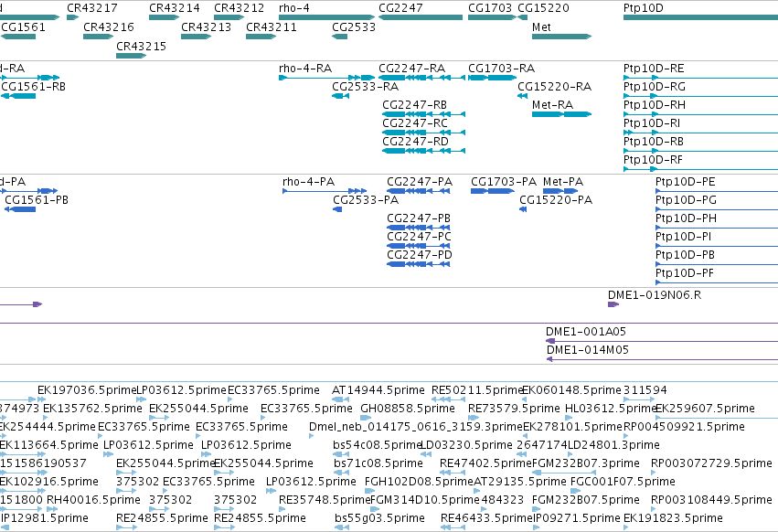Select the CG1703-RA transcript glyph
The width and height of the screenshot is (778, 532).
pos(493,78)
